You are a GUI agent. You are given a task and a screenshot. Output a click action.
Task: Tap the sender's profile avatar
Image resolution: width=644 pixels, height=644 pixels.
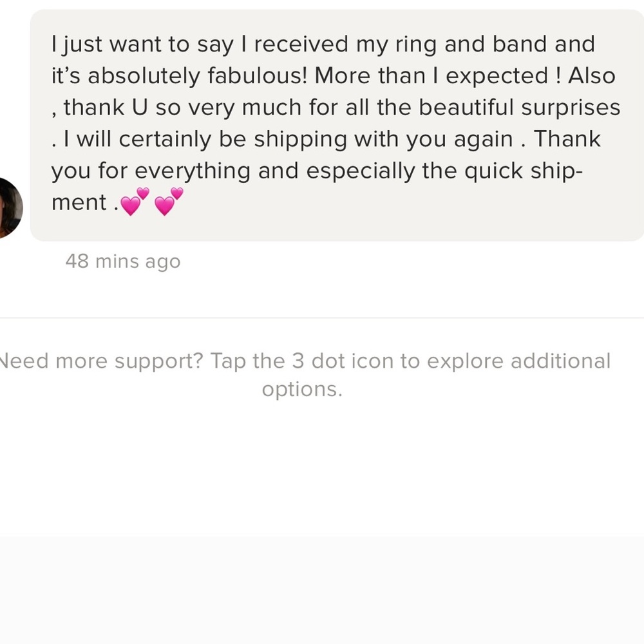coord(9,207)
